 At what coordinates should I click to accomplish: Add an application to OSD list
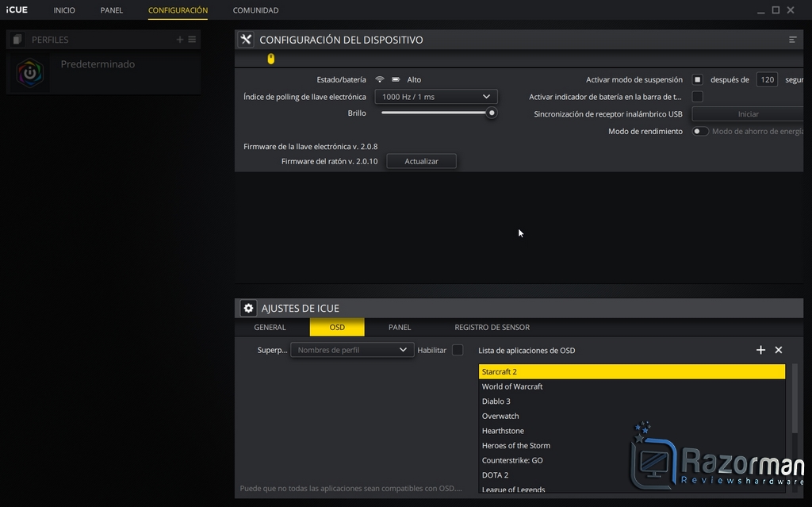click(760, 350)
